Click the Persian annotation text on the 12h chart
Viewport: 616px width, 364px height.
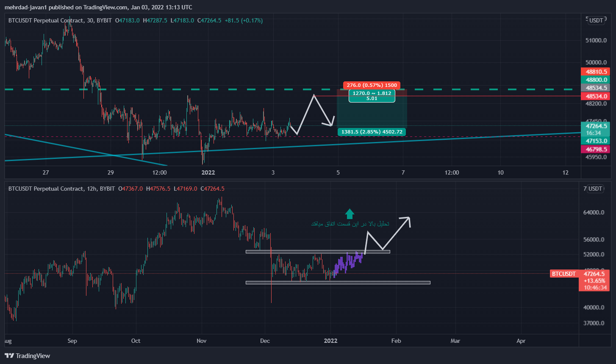click(x=350, y=223)
